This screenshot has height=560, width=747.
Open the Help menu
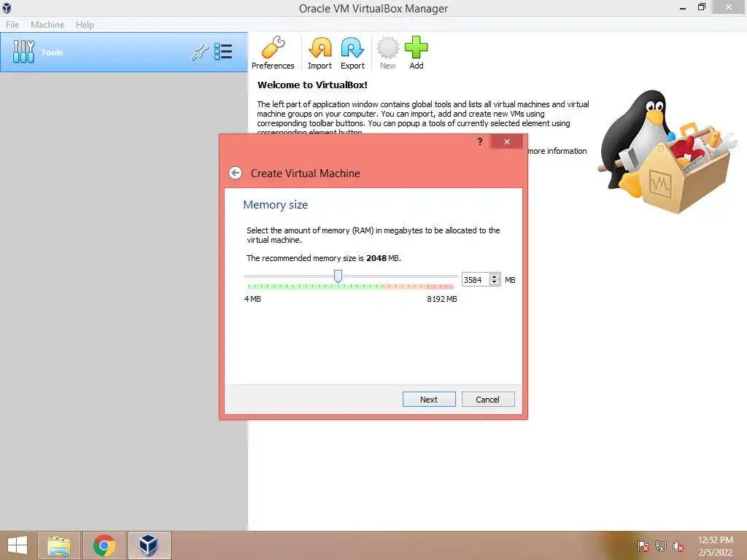click(85, 24)
